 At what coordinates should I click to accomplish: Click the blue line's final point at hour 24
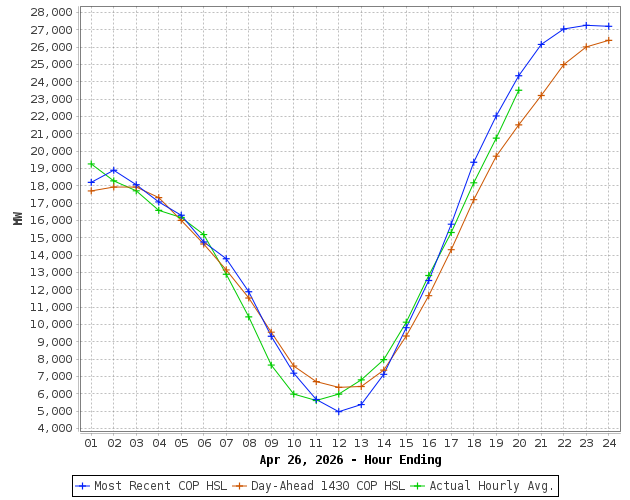pyautogui.click(x=608, y=26)
